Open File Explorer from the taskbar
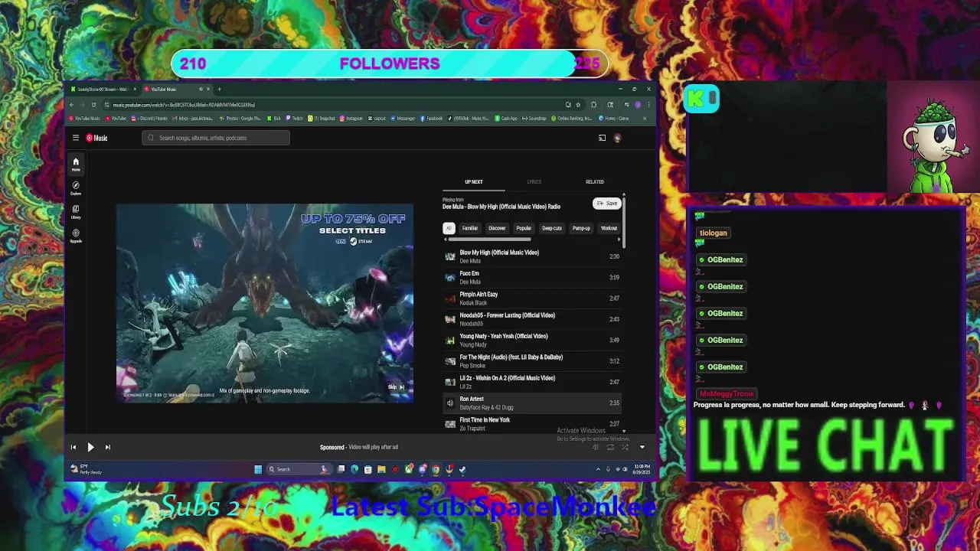This screenshot has height=551, width=980. click(381, 469)
